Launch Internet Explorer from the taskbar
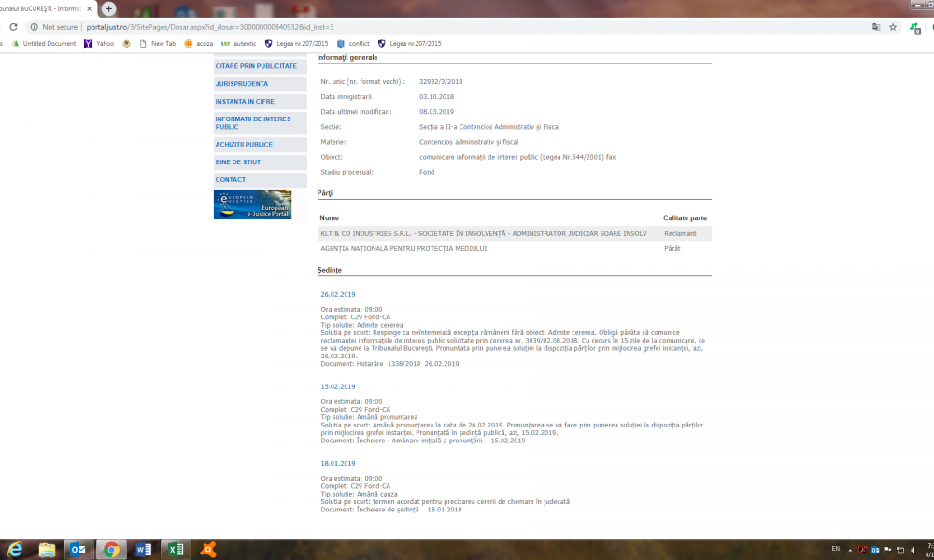934x560 pixels. [15, 550]
